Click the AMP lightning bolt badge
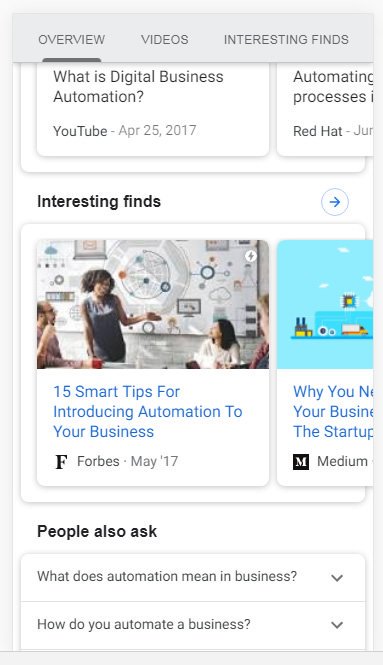The height and width of the screenshot is (665, 383). coord(251,256)
